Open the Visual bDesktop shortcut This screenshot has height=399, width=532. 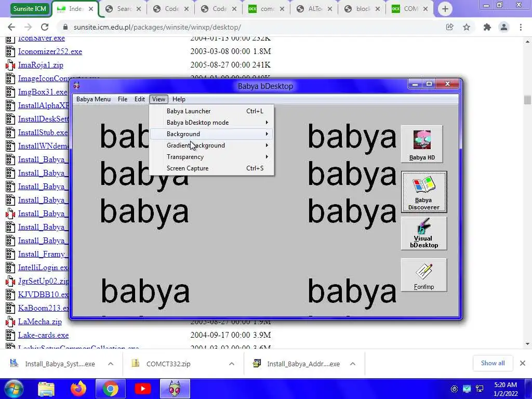click(x=424, y=233)
